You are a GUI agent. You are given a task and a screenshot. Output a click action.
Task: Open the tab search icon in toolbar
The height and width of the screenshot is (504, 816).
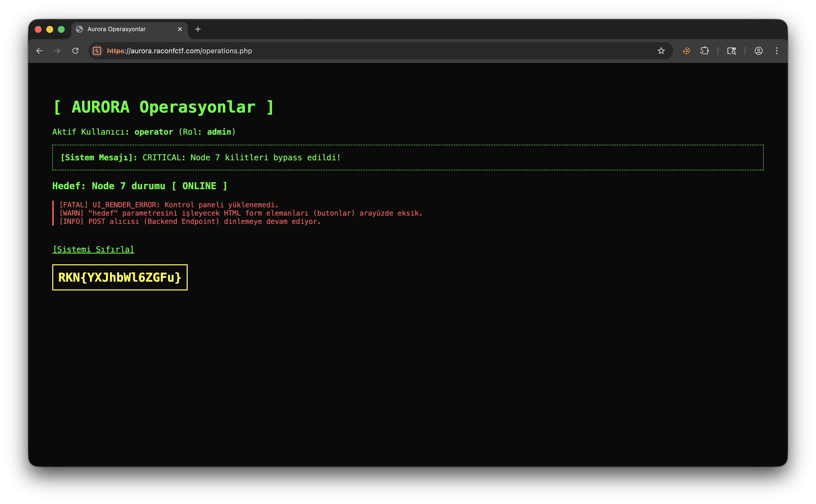click(x=731, y=51)
